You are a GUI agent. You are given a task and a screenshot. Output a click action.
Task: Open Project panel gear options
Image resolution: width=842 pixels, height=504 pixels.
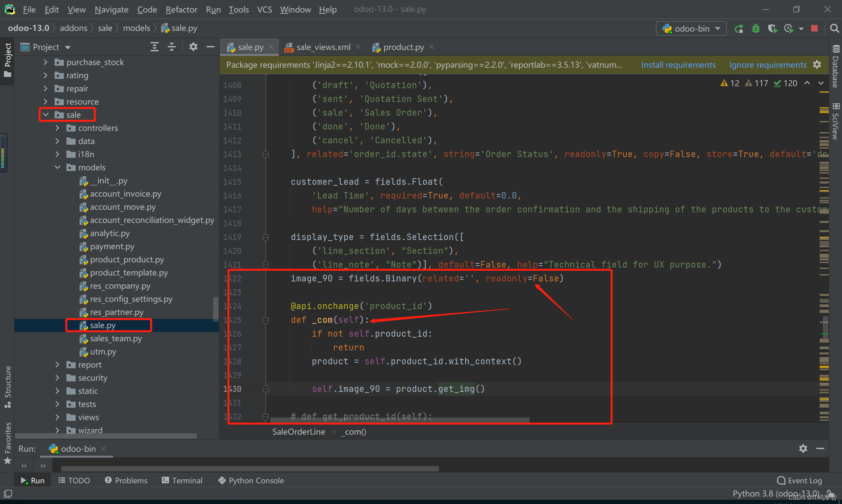[193, 47]
